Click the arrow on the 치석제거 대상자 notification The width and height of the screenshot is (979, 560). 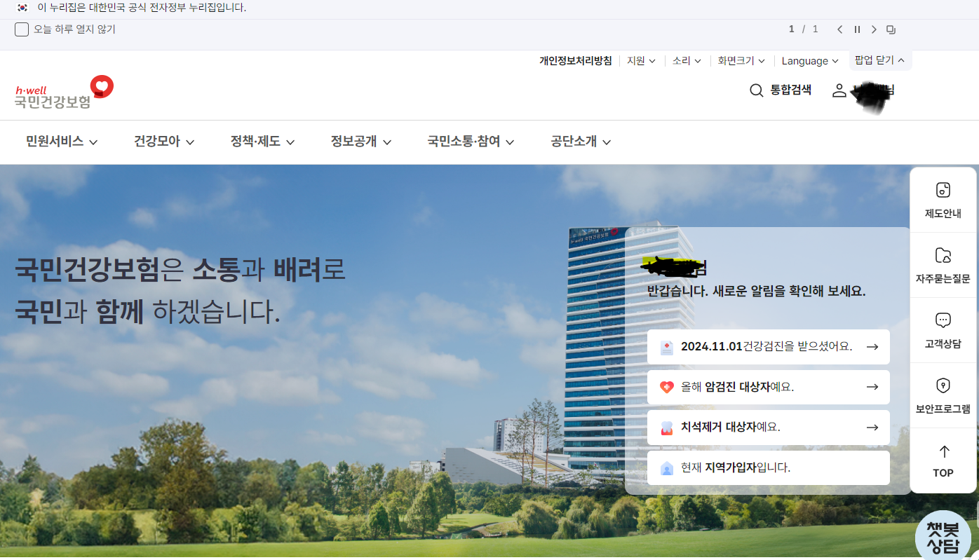872,427
